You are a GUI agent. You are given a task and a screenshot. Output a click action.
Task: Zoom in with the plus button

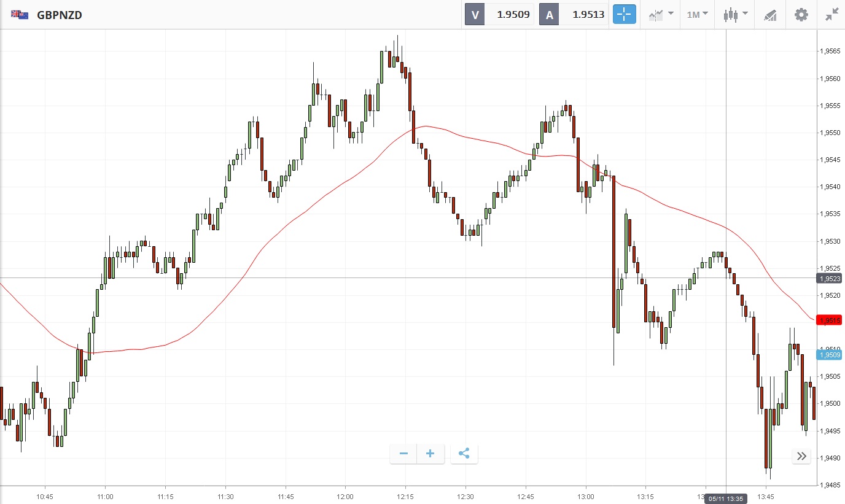click(x=430, y=454)
